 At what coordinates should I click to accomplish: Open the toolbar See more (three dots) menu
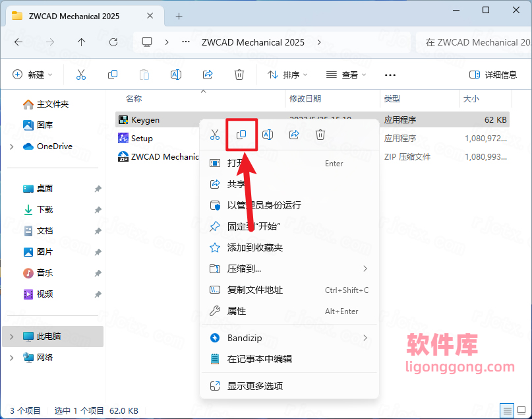click(x=390, y=75)
